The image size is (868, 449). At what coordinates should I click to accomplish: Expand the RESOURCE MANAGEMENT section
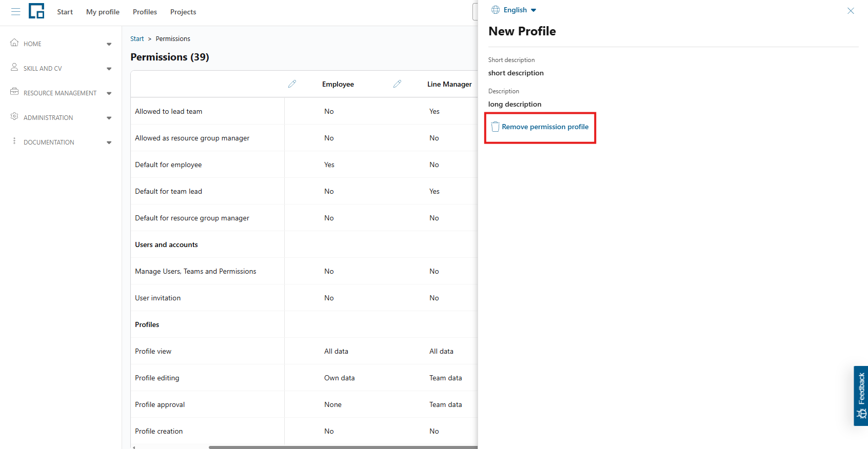[109, 93]
